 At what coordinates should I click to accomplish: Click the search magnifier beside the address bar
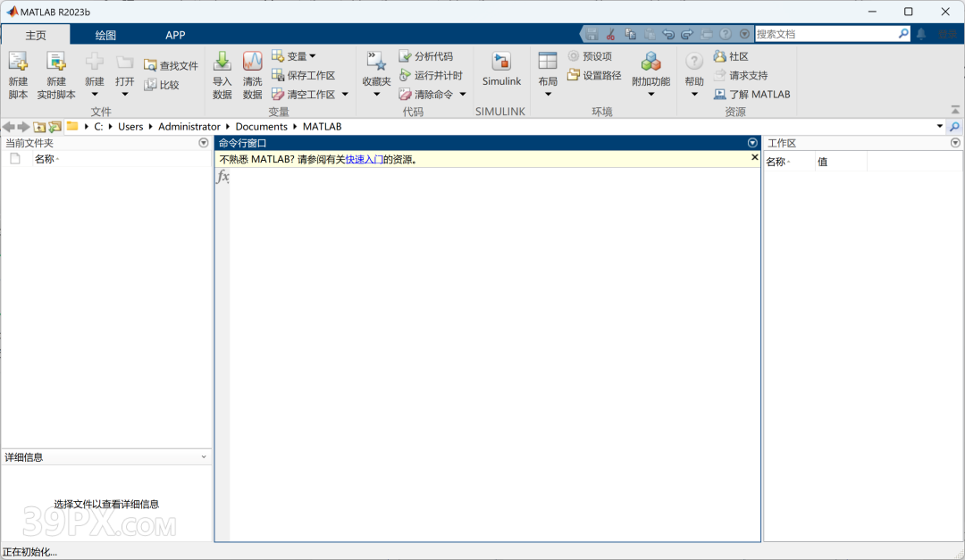(954, 127)
